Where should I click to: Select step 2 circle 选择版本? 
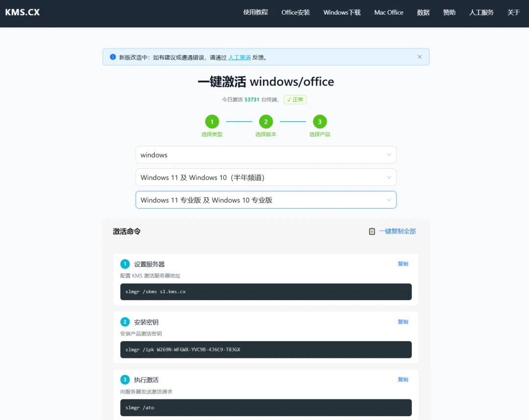click(x=266, y=122)
